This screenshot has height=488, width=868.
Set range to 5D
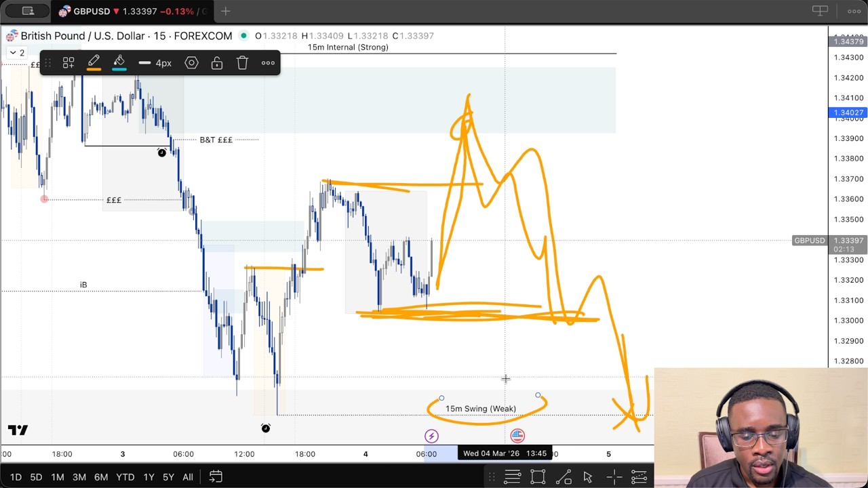click(x=36, y=477)
